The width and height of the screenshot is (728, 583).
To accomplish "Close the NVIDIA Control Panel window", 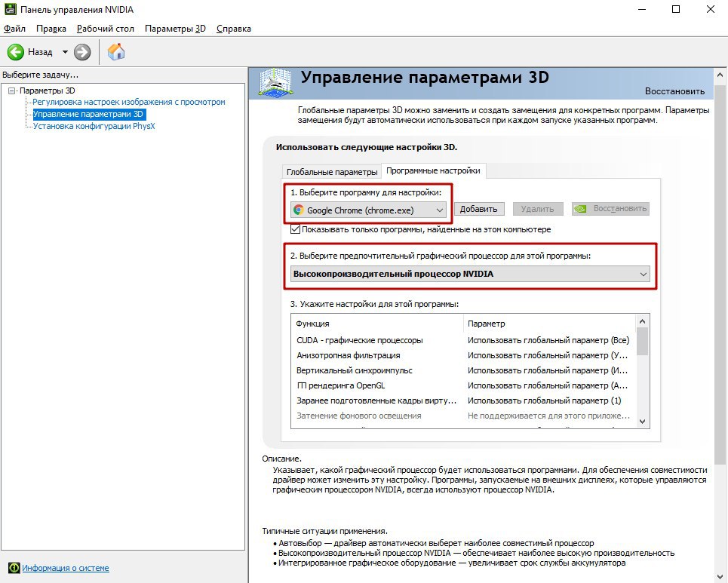I will (x=711, y=9).
